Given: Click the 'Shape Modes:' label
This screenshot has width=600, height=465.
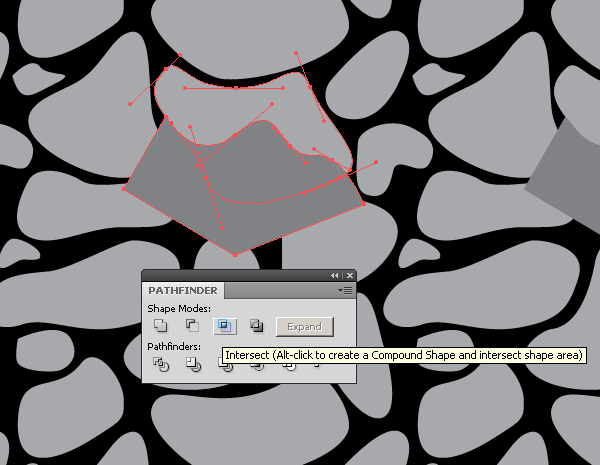Looking at the screenshot, I should [x=179, y=308].
